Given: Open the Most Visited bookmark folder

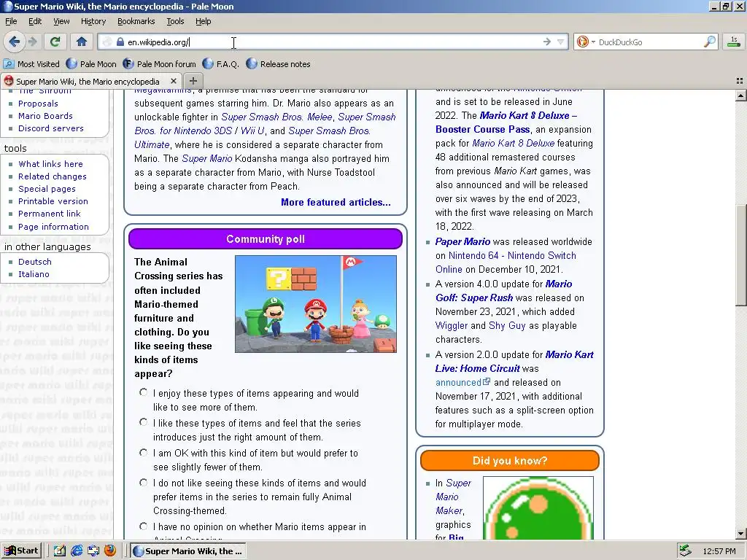Looking at the screenshot, I should tap(31, 64).
